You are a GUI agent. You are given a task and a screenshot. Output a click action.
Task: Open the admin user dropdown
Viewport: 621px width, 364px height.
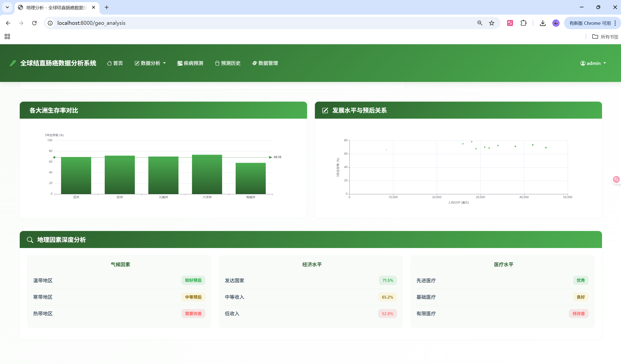(x=593, y=63)
